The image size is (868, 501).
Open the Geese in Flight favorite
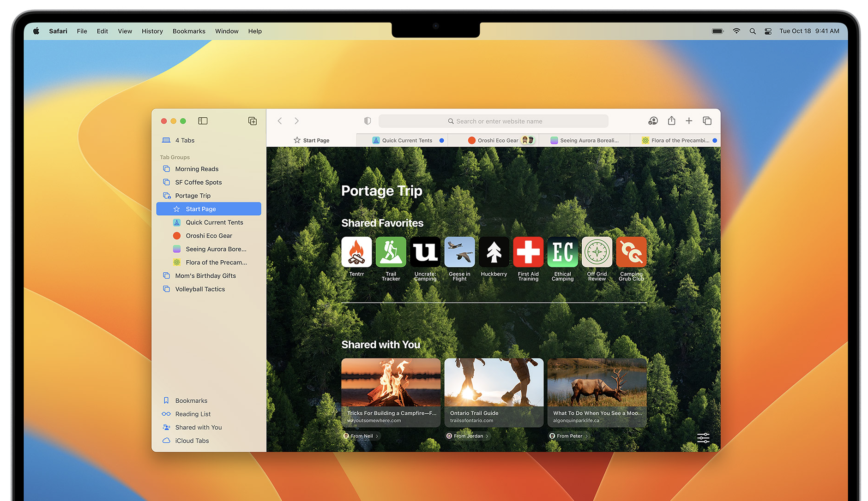[459, 252]
